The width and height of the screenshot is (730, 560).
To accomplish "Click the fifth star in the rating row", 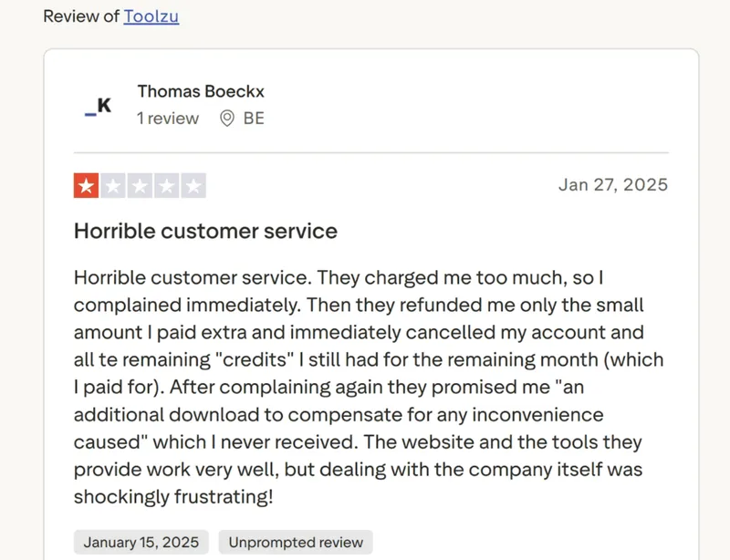I will tap(194, 184).
